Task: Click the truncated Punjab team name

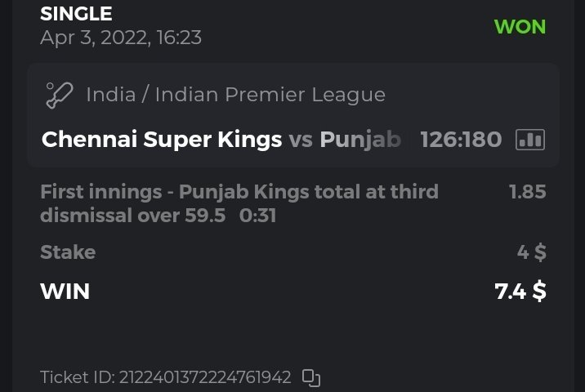Action: tap(359, 140)
